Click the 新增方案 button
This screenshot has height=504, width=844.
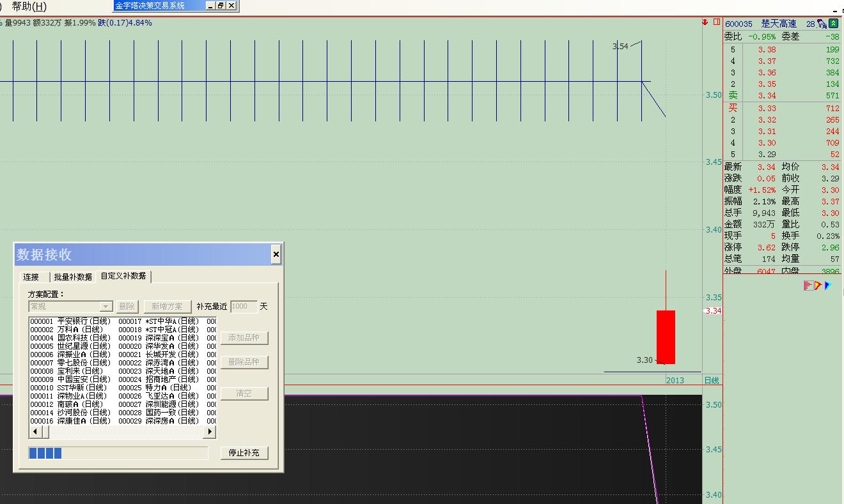(167, 307)
